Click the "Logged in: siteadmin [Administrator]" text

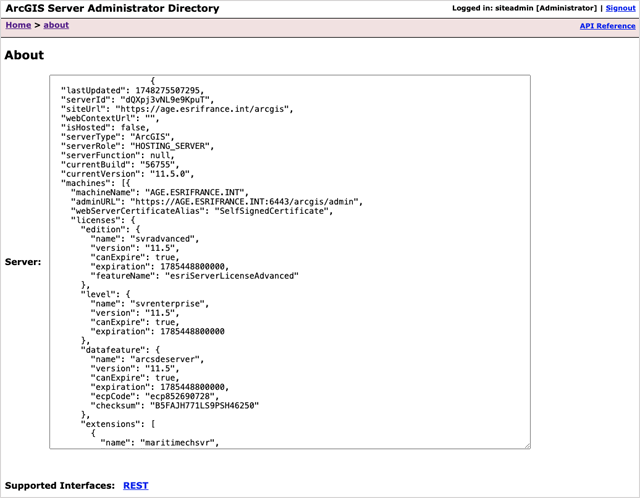524,8
